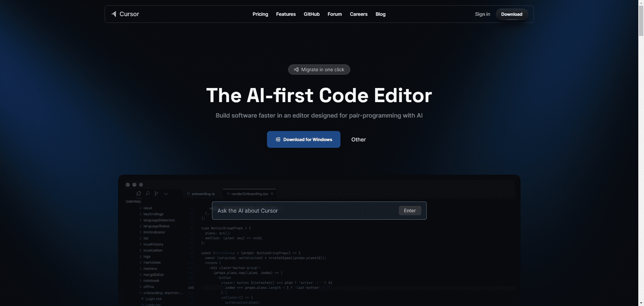Open the source control branch icon
The height and width of the screenshot is (306, 644).
pyautogui.click(x=156, y=193)
